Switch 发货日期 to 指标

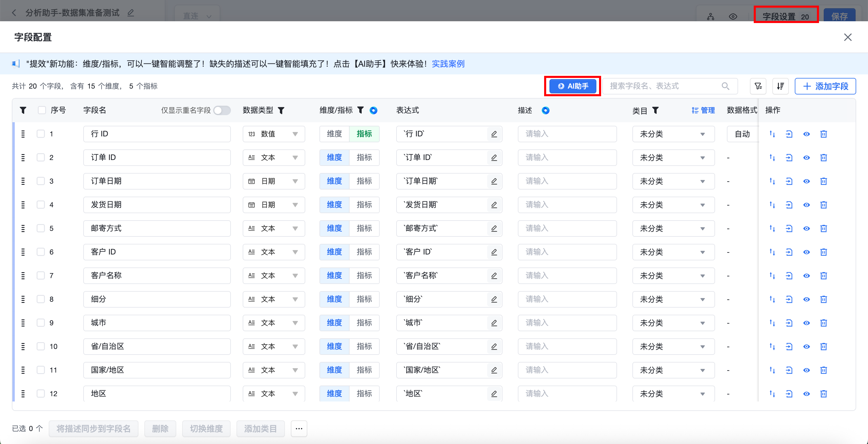364,205
